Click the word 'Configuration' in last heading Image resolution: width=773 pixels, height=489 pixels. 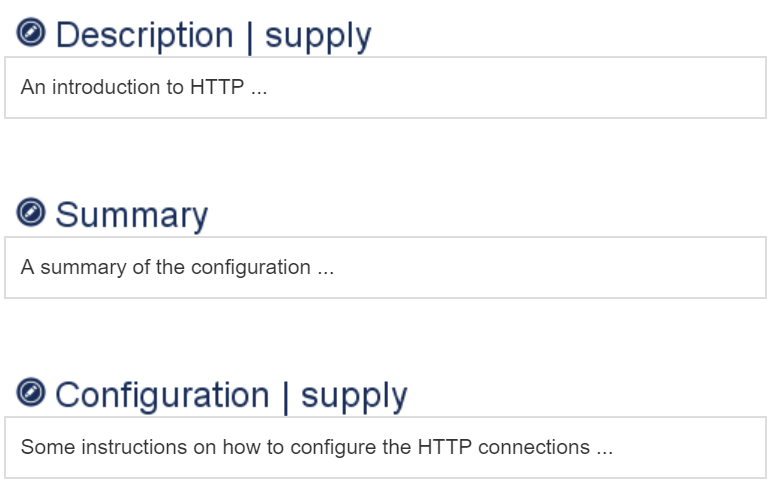[x=162, y=395]
